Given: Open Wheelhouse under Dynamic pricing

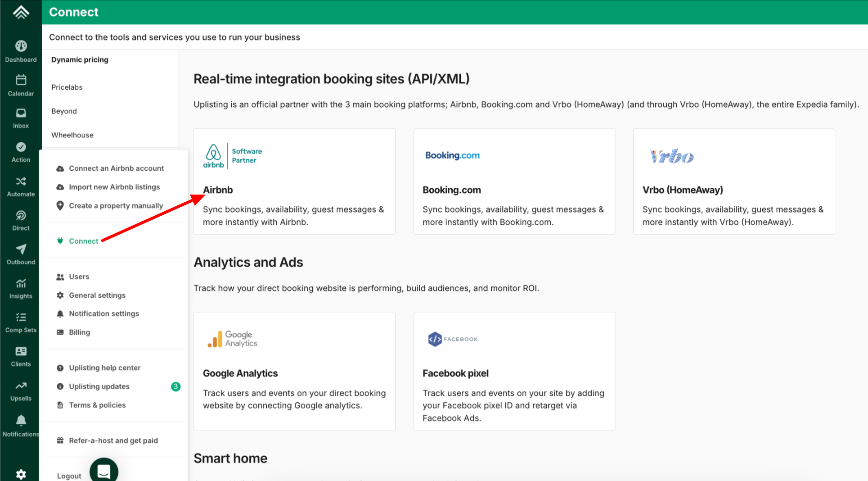Looking at the screenshot, I should (72, 135).
